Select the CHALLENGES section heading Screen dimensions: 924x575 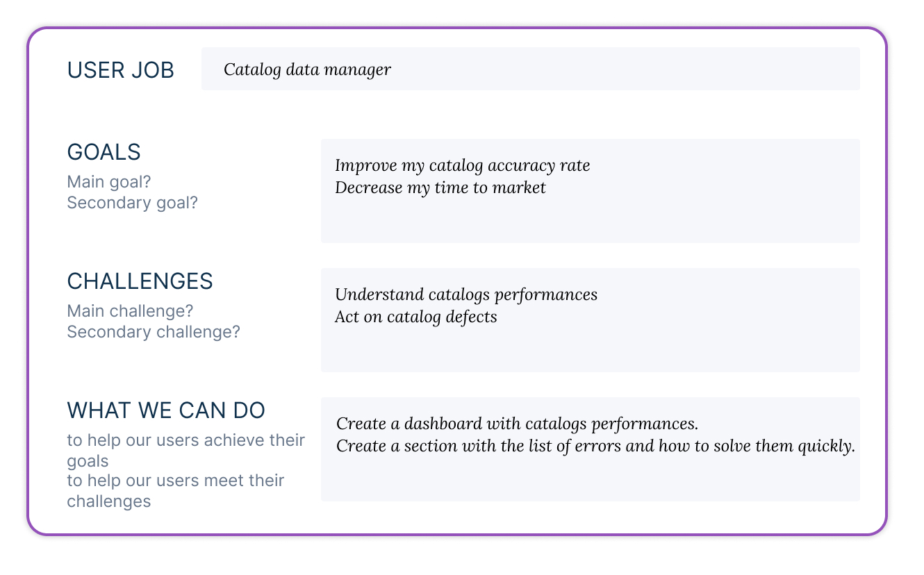(x=140, y=281)
